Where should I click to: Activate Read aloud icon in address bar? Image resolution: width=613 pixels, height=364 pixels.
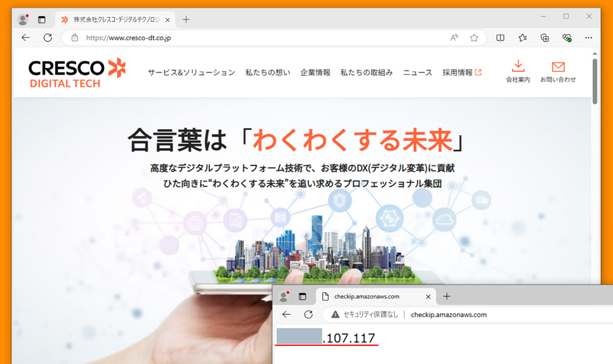[x=454, y=38]
